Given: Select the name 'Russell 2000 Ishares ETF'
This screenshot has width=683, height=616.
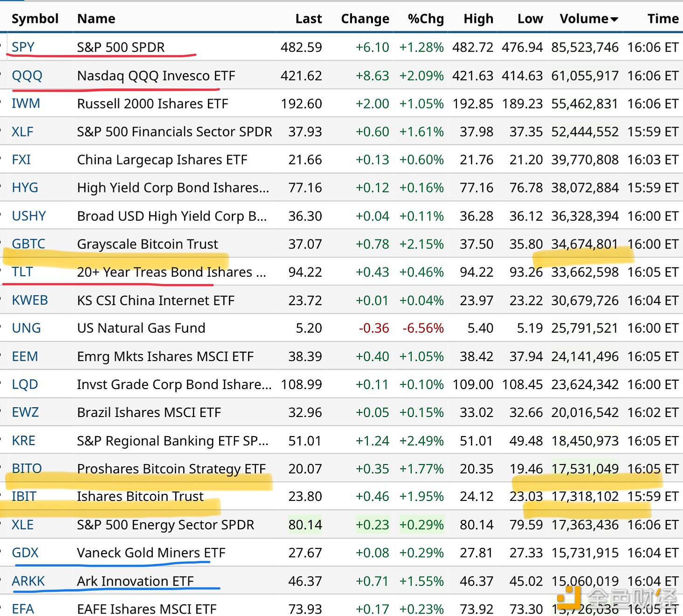Looking at the screenshot, I should [152, 103].
